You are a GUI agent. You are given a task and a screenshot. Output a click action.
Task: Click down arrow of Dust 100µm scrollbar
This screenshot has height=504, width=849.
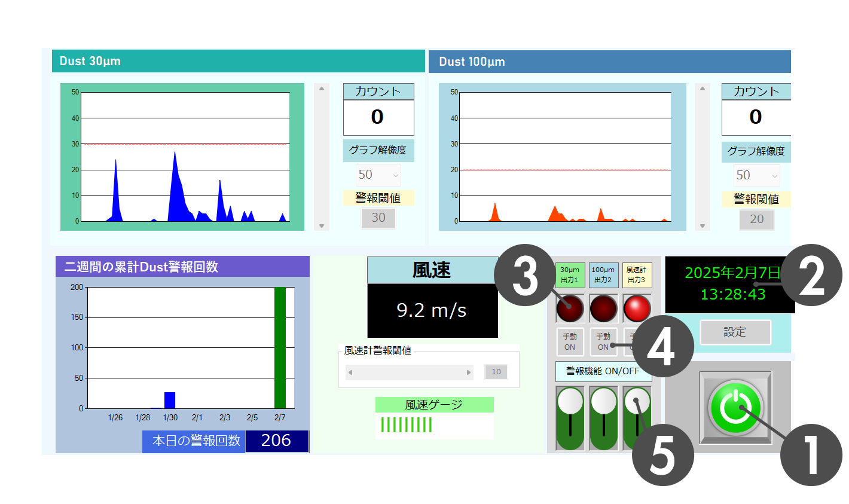pos(703,226)
